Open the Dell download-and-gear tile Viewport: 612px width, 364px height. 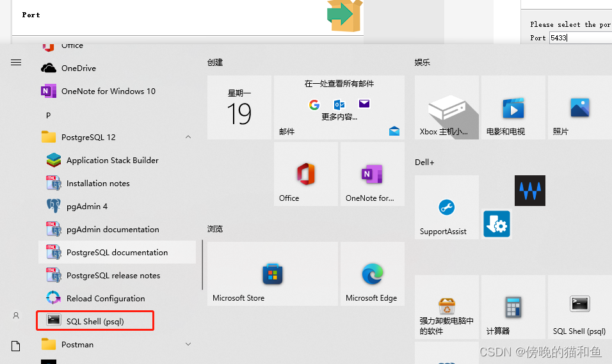(x=497, y=224)
